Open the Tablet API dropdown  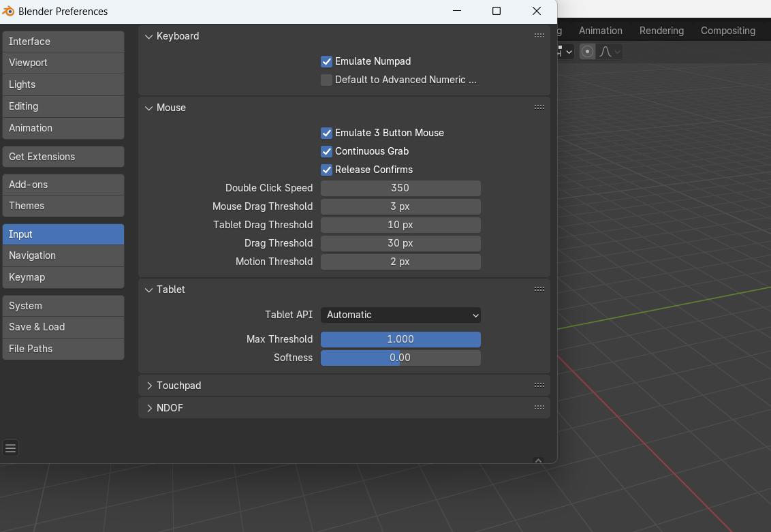(400, 315)
